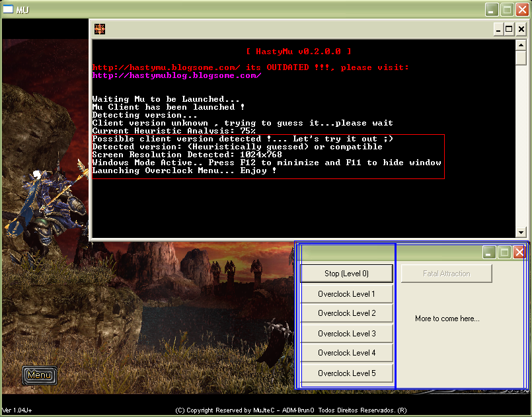Viewport: 532px width, 417px height.
Task: Enable Overclock Level 5
Action: (346, 373)
